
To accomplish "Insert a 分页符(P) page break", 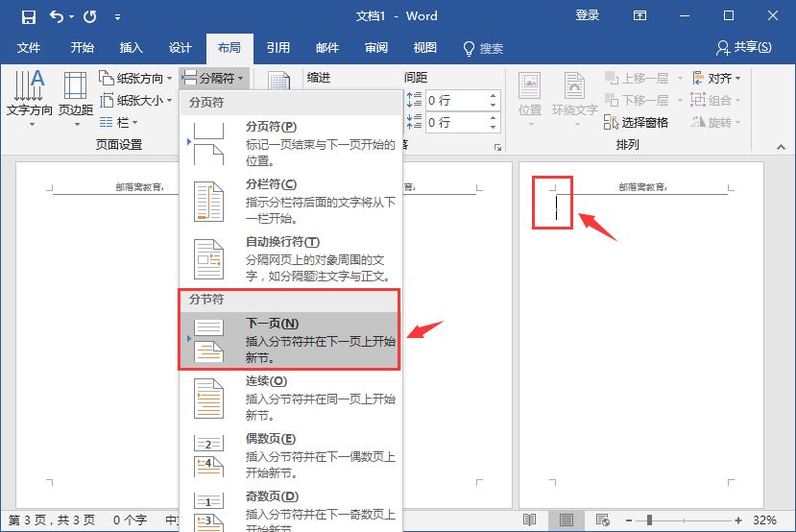I will click(291, 144).
